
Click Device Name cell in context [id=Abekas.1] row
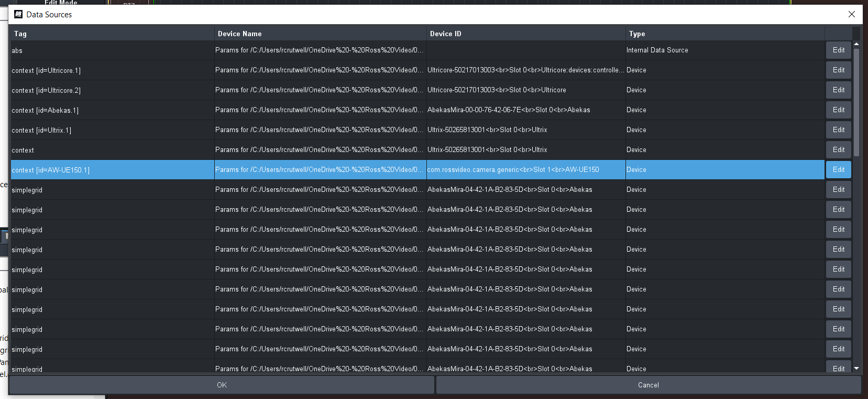tap(321, 110)
